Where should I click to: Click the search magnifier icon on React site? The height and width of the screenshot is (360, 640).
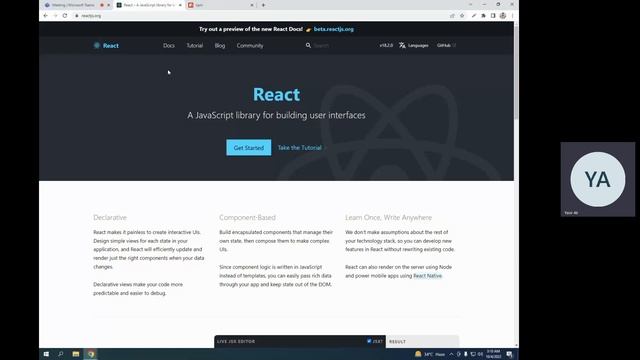[308, 45]
